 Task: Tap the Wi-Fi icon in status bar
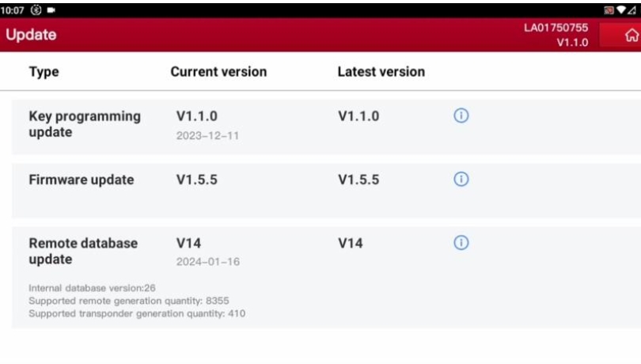pyautogui.click(x=621, y=9)
